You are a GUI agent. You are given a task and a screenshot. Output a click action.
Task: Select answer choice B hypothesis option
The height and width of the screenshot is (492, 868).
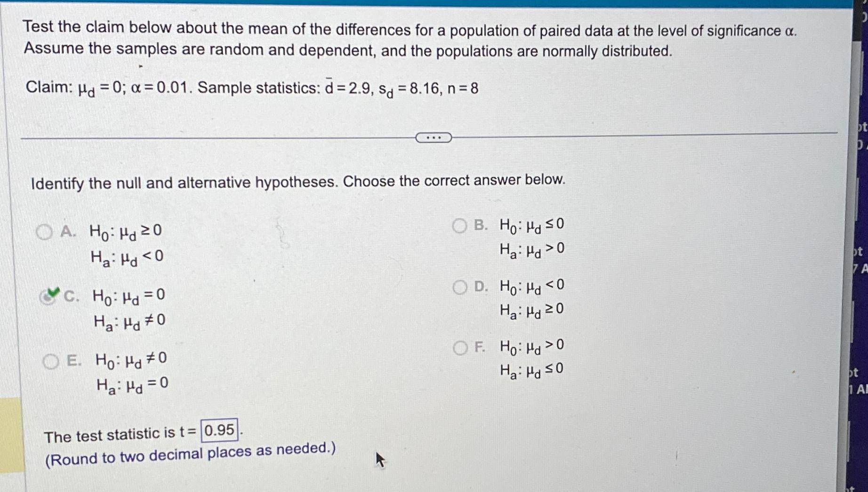point(459,226)
